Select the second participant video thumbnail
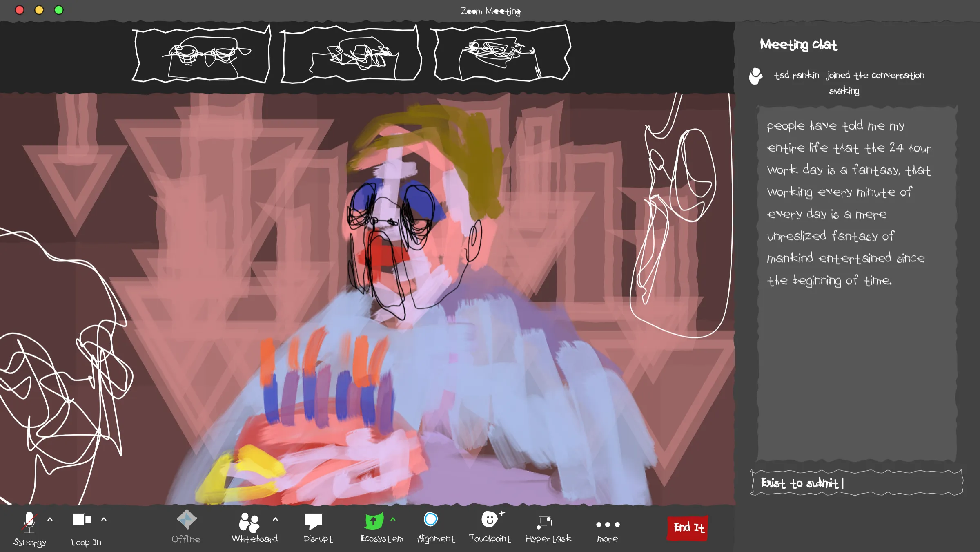980x552 pixels. (350, 54)
